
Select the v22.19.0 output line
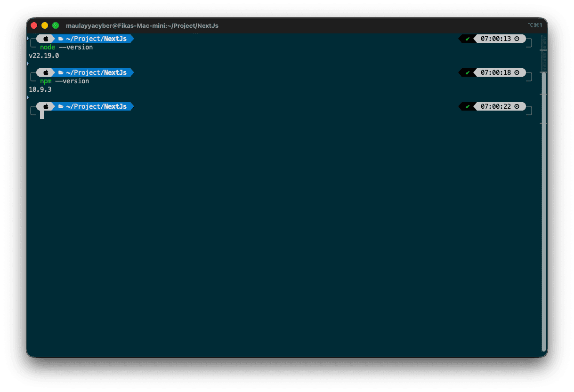pos(43,56)
